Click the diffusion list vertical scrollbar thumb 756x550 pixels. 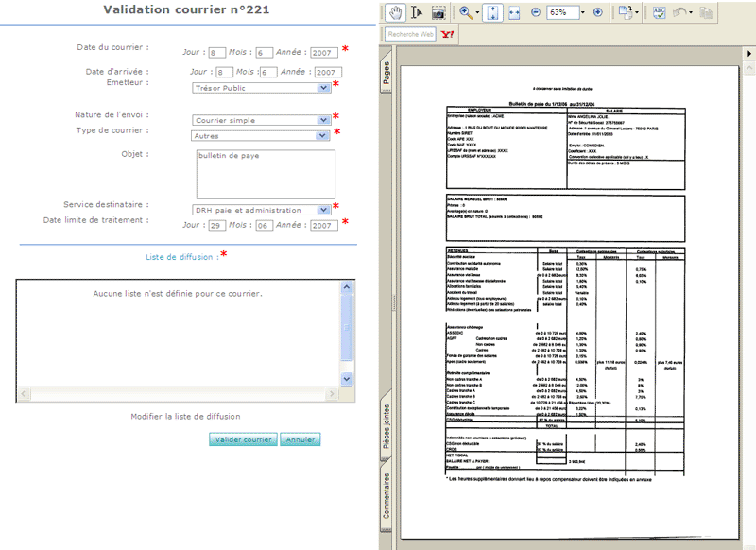tap(346, 328)
